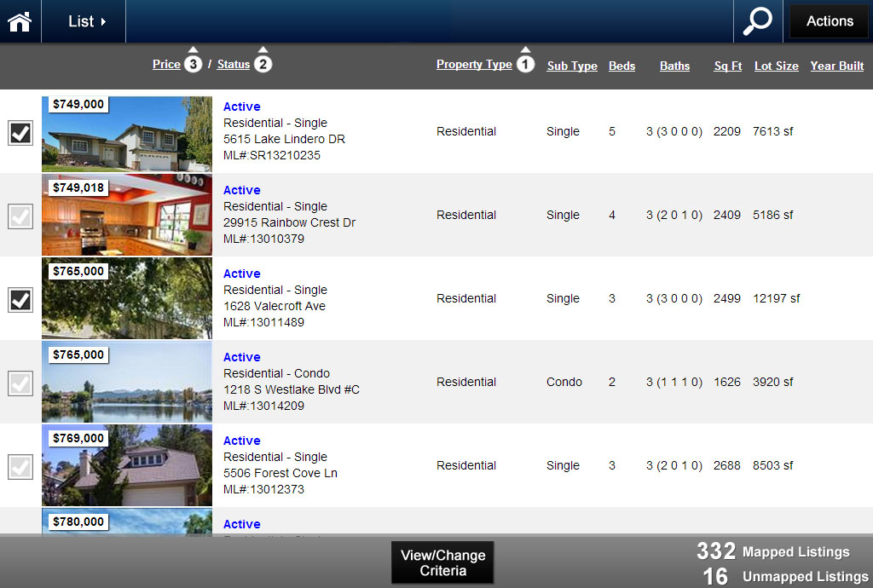
Task: Go to the Home icon
Action: tap(20, 21)
